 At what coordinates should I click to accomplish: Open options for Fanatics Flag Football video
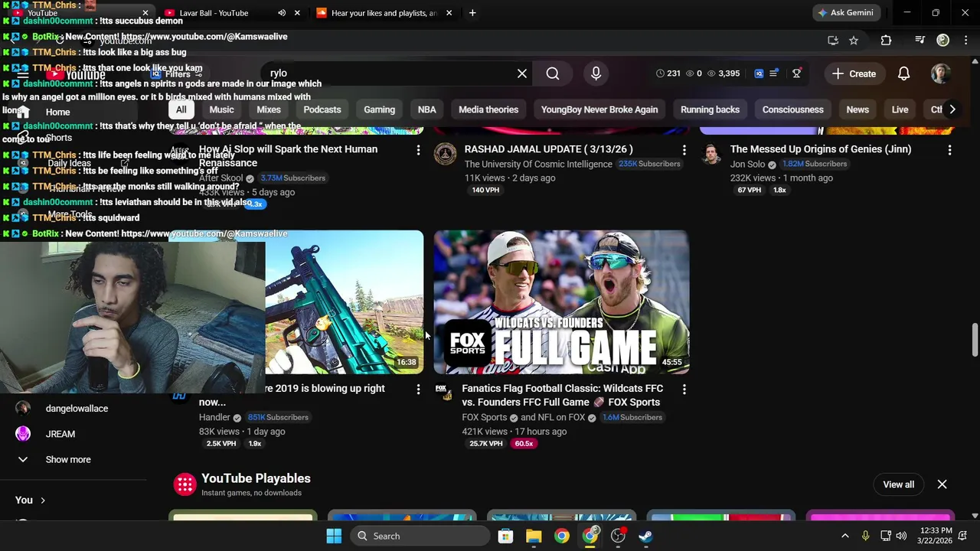[684, 390]
